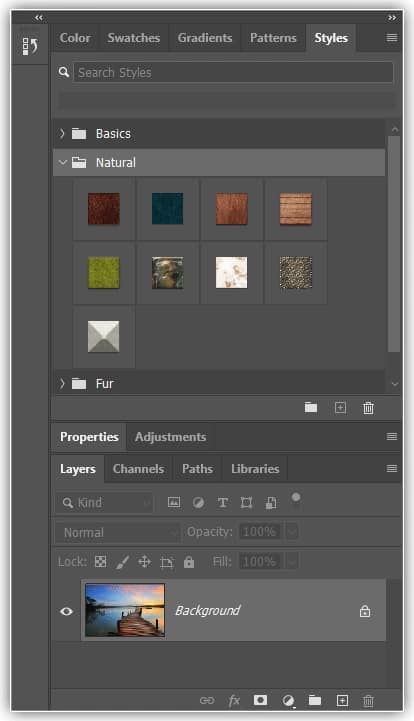Select the Styles tab
Image resolution: width=414 pixels, height=721 pixels.
[331, 38]
